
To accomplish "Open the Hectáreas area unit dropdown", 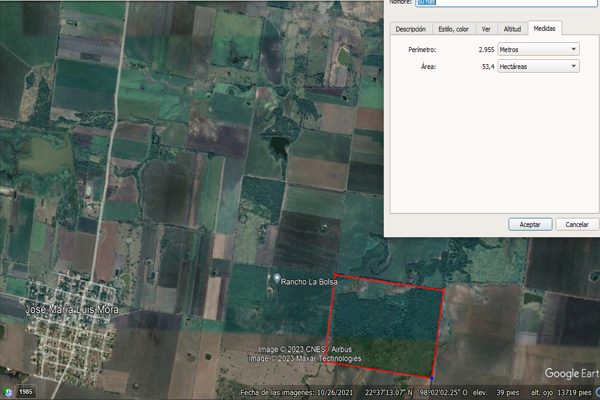I will click(538, 66).
